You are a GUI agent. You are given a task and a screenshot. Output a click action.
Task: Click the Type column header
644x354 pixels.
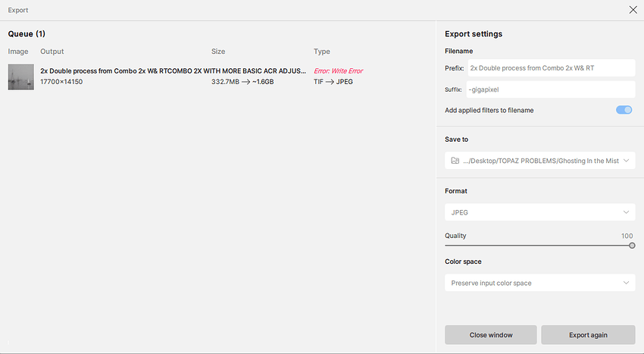tap(322, 52)
